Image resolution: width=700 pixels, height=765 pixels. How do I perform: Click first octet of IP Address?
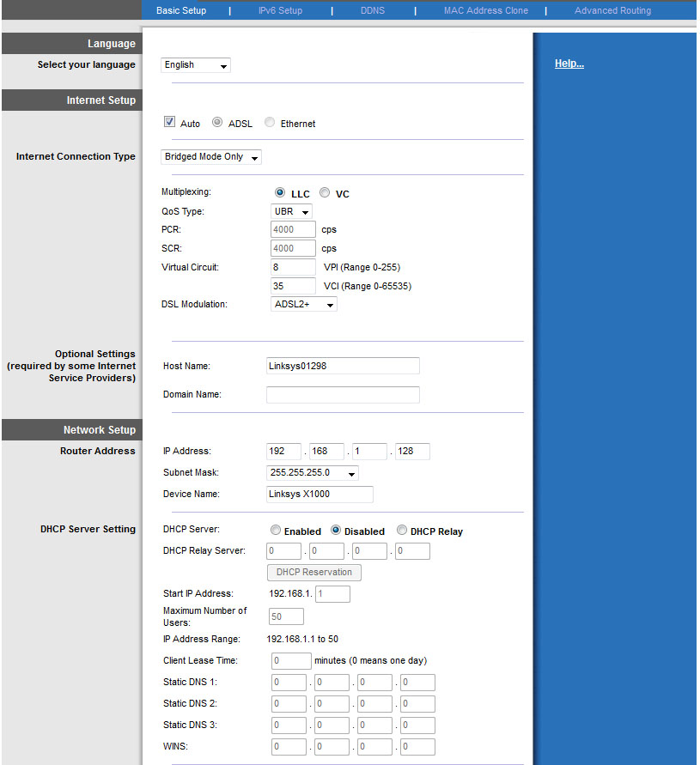283,452
